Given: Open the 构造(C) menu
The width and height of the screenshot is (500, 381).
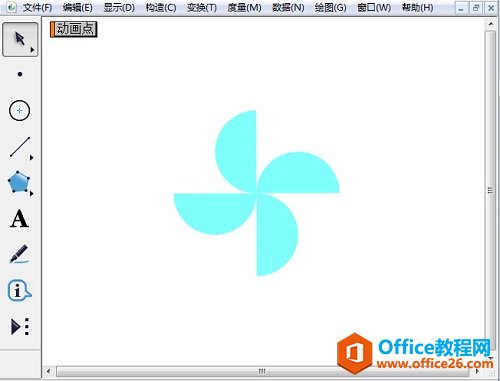Looking at the screenshot, I should pyautogui.click(x=161, y=7).
